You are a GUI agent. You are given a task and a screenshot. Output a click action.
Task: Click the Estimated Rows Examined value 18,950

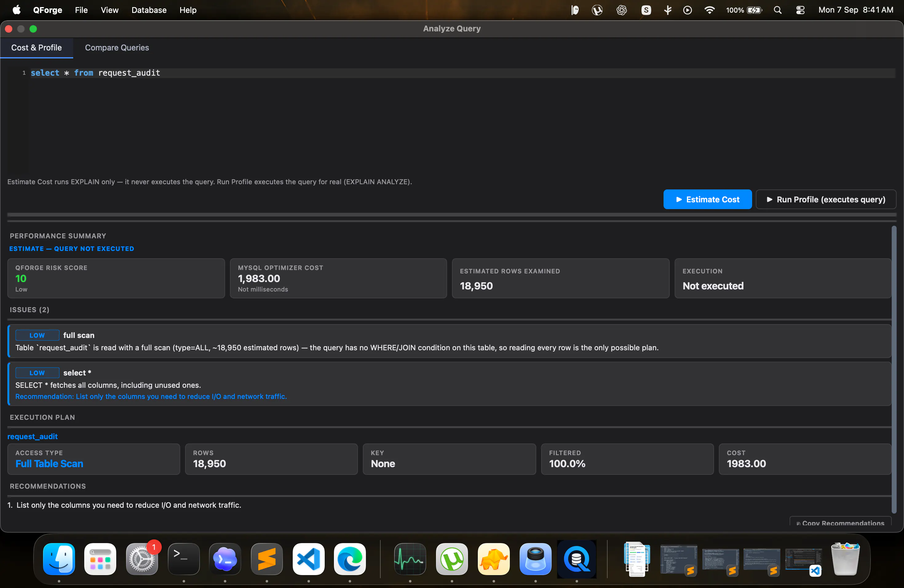pos(476,286)
